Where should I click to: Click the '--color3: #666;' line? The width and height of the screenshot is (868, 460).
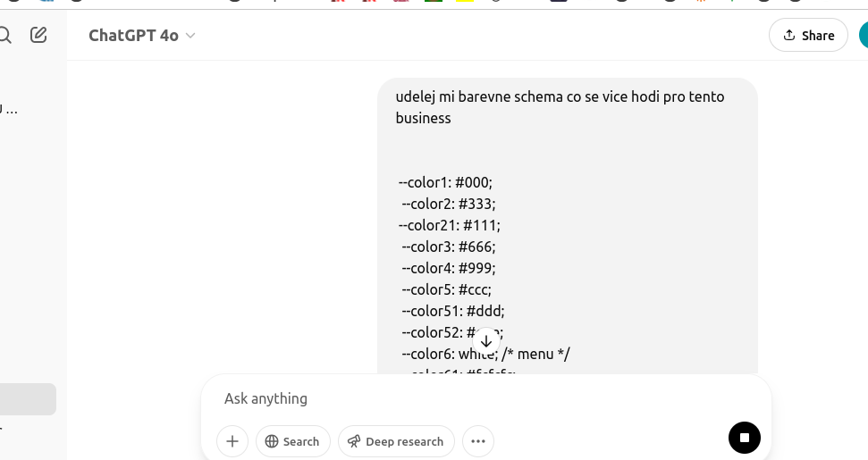pyautogui.click(x=449, y=247)
